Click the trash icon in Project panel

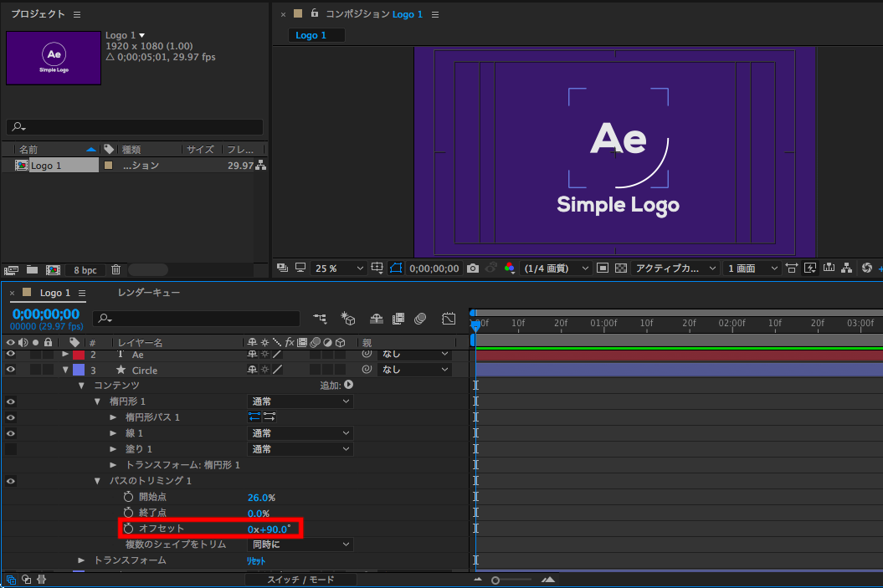point(116,270)
